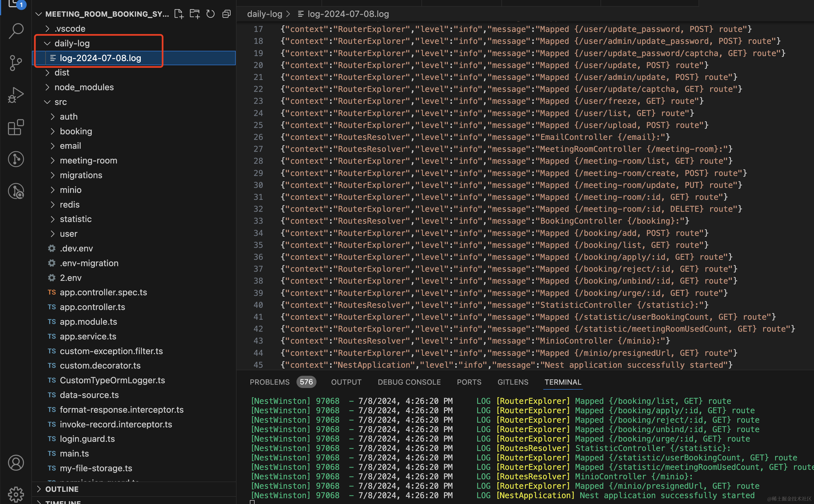The height and width of the screenshot is (504, 814).
Task: Expand the node_modules folder
Action: pos(84,87)
